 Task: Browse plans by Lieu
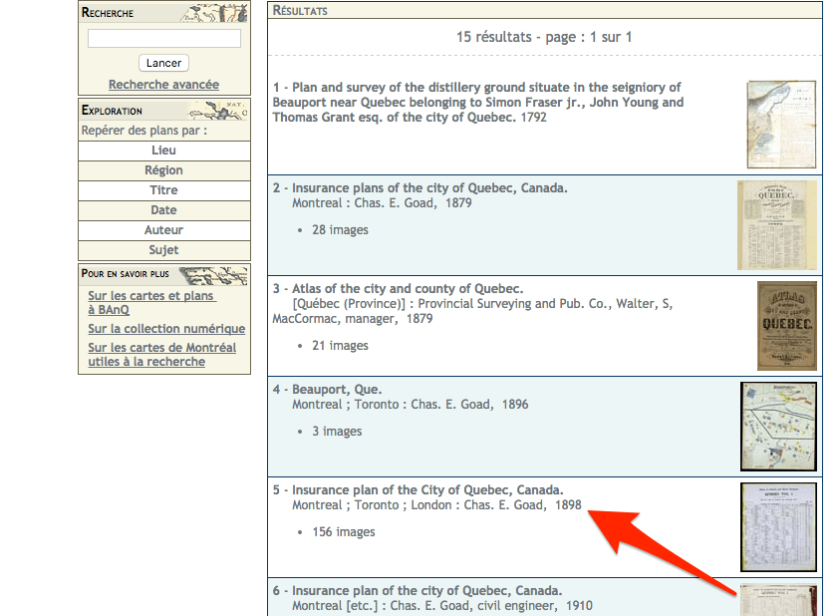[x=164, y=151]
